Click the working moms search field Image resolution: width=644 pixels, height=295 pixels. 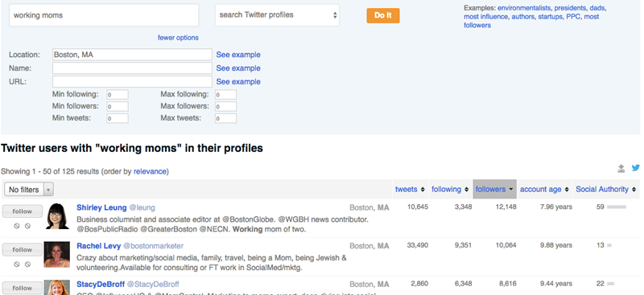[104, 15]
